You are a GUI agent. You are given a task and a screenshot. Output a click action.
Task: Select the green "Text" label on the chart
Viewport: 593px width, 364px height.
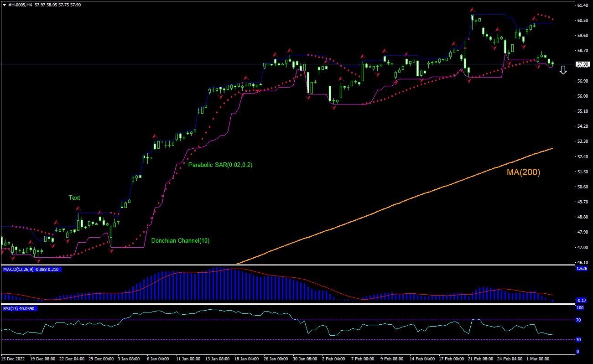click(74, 198)
